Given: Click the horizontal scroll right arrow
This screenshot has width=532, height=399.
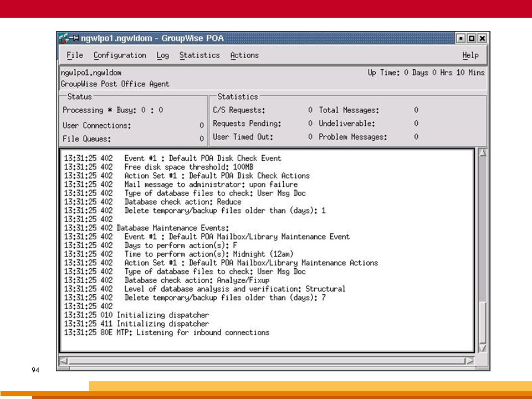Looking at the screenshot, I should (x=469, y=361).
